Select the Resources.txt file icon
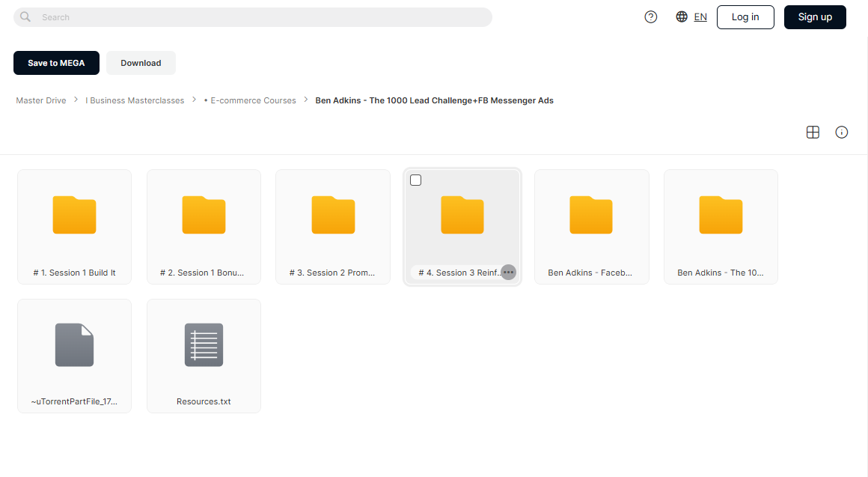Screen dimensions: 868x477 [204, 344]
